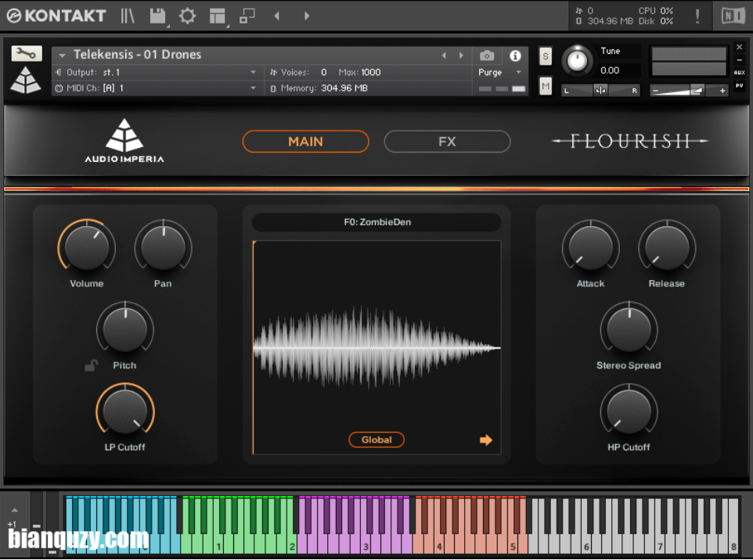Screen dimensions: 753x560
Task: Toggle the AUX sends button
Action: [739, 73]
